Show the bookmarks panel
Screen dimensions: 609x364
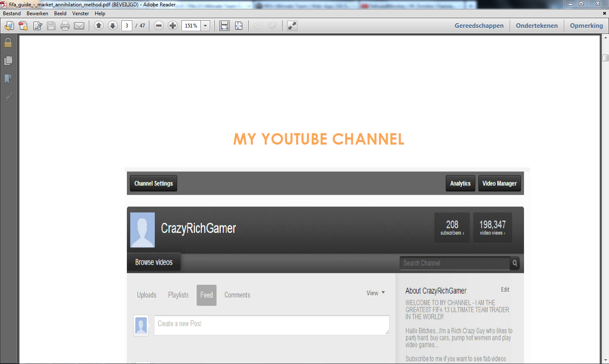pos(8,79)
